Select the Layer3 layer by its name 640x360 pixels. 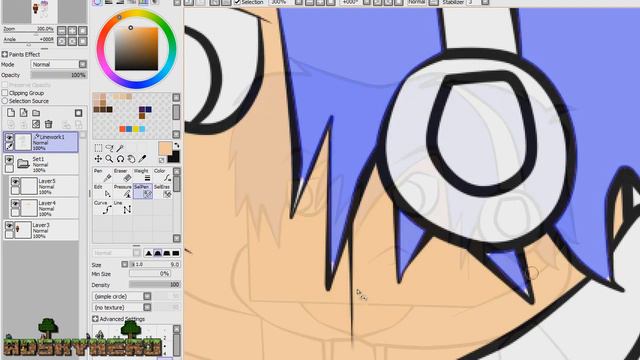41,225
